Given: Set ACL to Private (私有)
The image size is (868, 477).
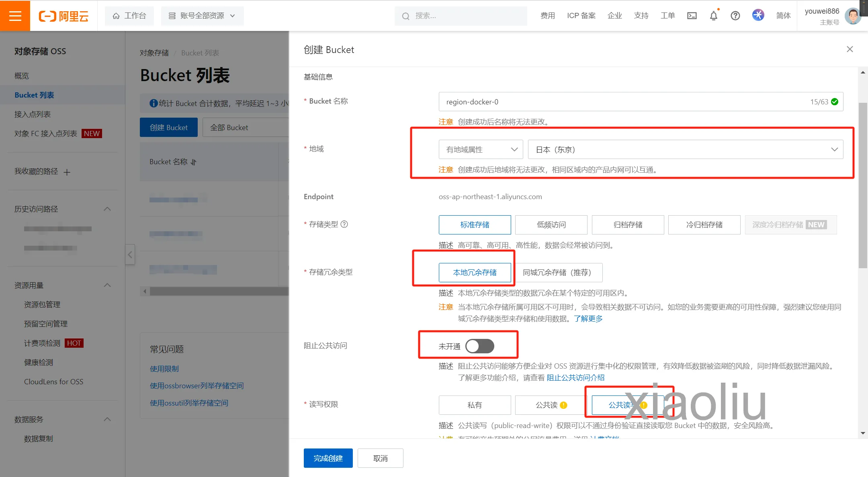Looking at the screenshot, I should click(475, 405).
